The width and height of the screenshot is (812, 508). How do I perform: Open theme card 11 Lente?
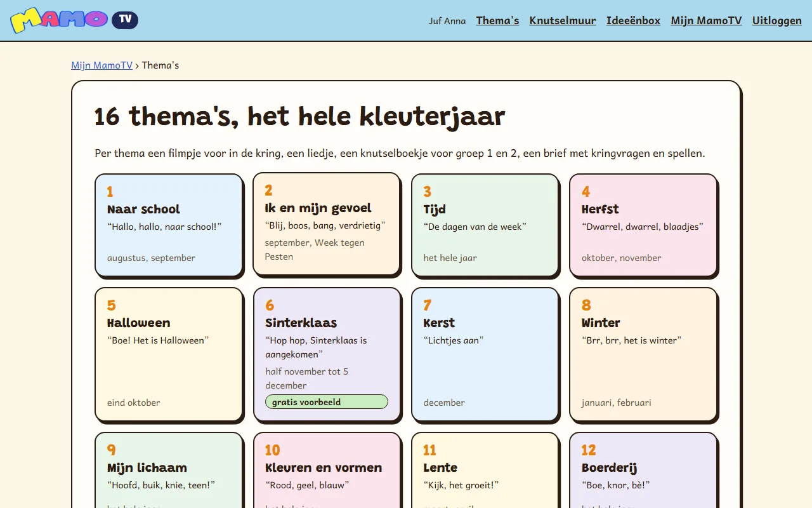(x=485, y=471)
